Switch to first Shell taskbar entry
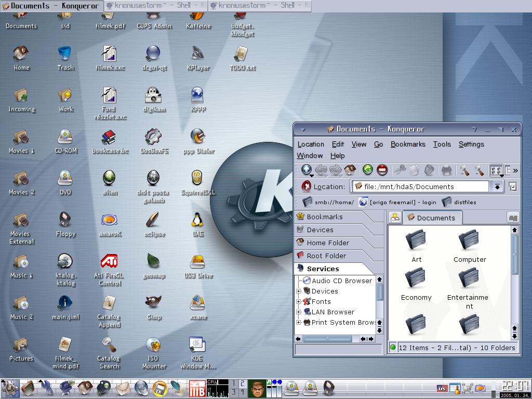Image resolution: width=532 pixels, height=399 pixels. point(156,5)
